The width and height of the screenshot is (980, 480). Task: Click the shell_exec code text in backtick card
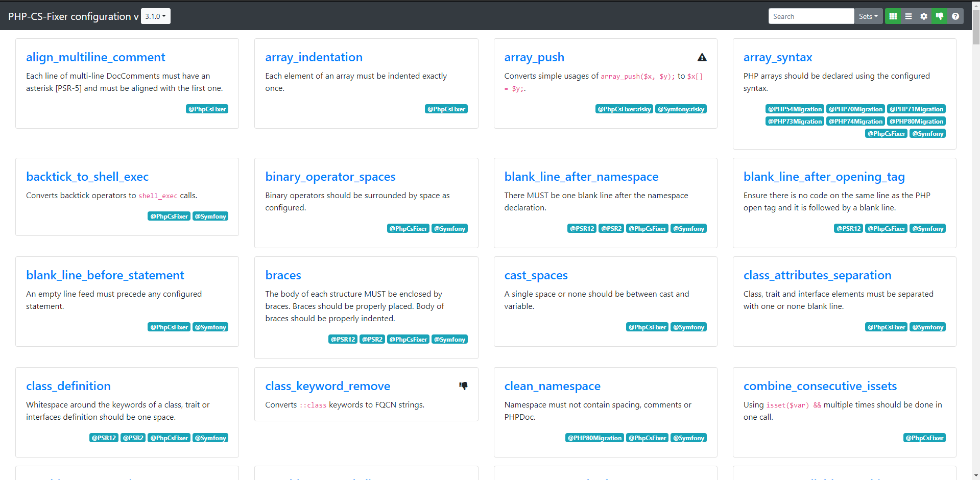pos(158,196)
